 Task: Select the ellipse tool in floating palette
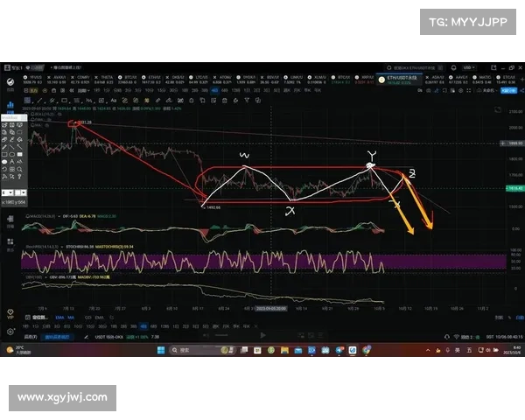coord(12,154)
